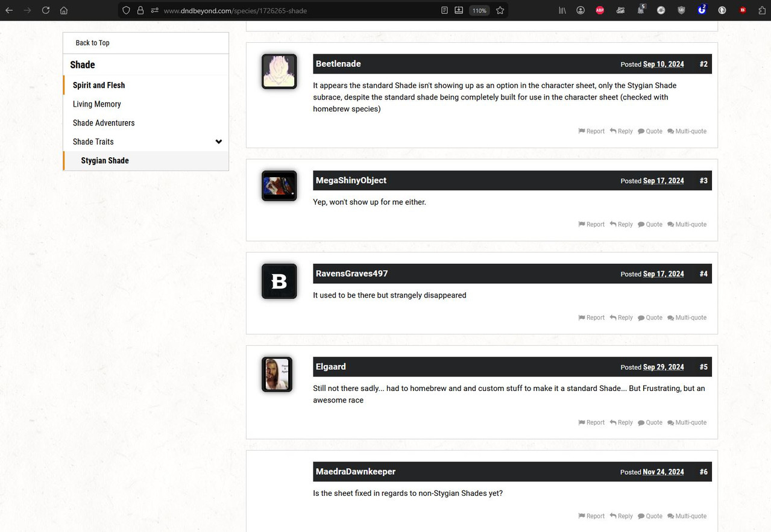Image resolution: width=771 pixels, height=532 pixels.
Task: Quote RavensGraves497's comment
Action: coord(650,318)
